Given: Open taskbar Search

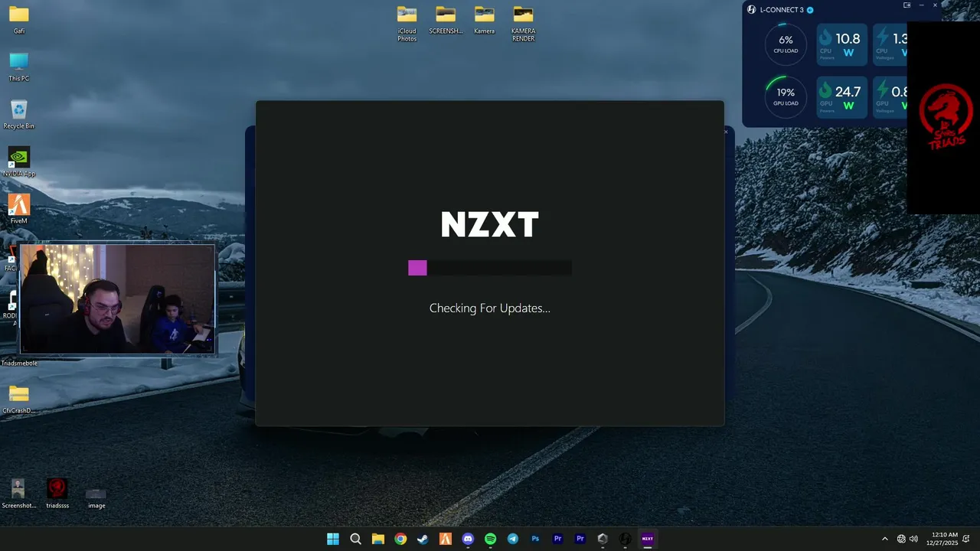Looking at the screenshot, I should tap(355, 539).
